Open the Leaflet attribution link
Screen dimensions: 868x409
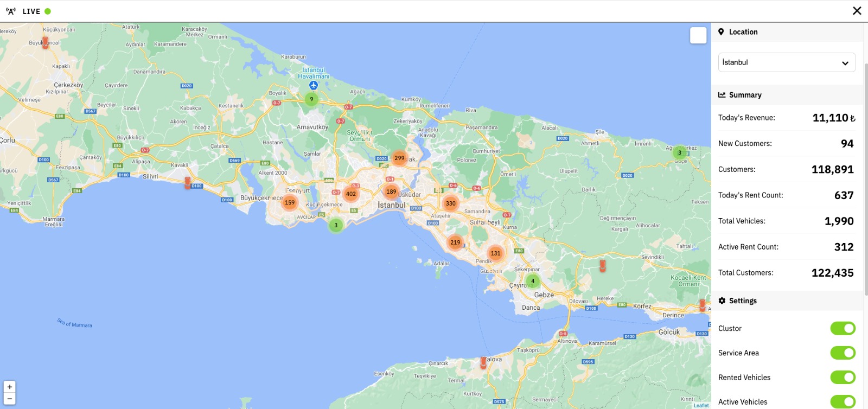pyautogui.click(x=701, y=405)
